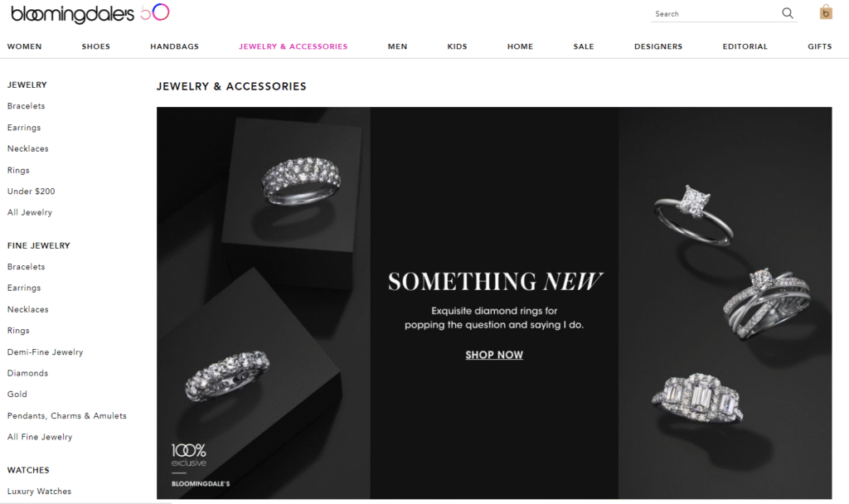Open the Designers menu
The width and height of the screenshot is (849, 504).
(657, 46)
